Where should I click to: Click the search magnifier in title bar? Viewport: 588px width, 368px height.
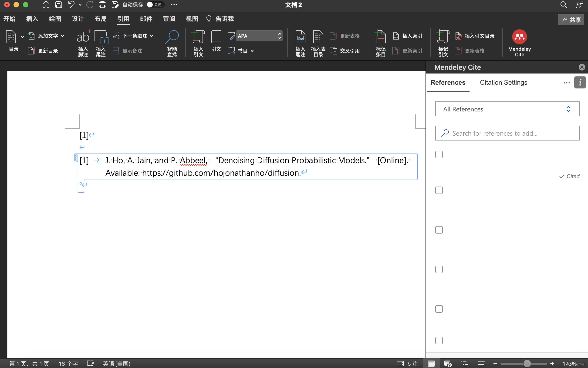pos(564,5)
